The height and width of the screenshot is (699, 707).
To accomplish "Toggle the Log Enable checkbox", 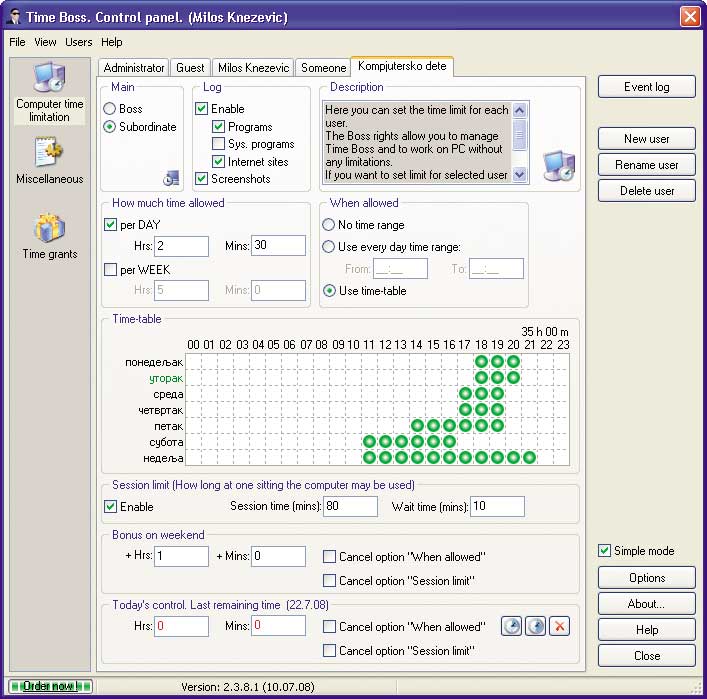I will point(201,109).
